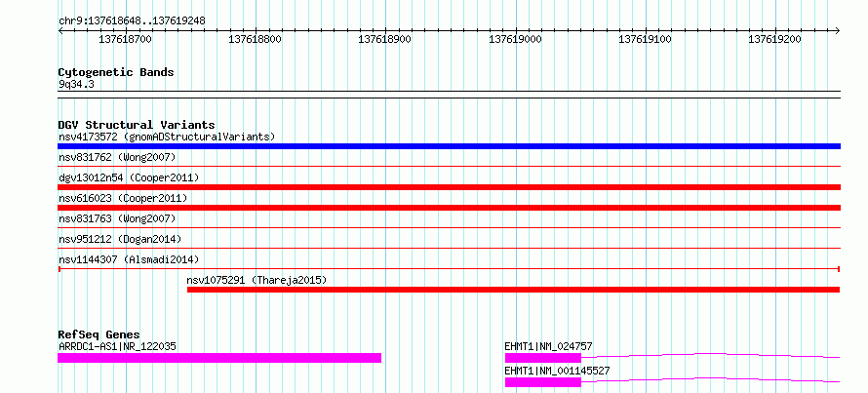868x393 pixels.
Task: Open EHMT1|NM_024757 transcript label
Action: tap(548, 346)
